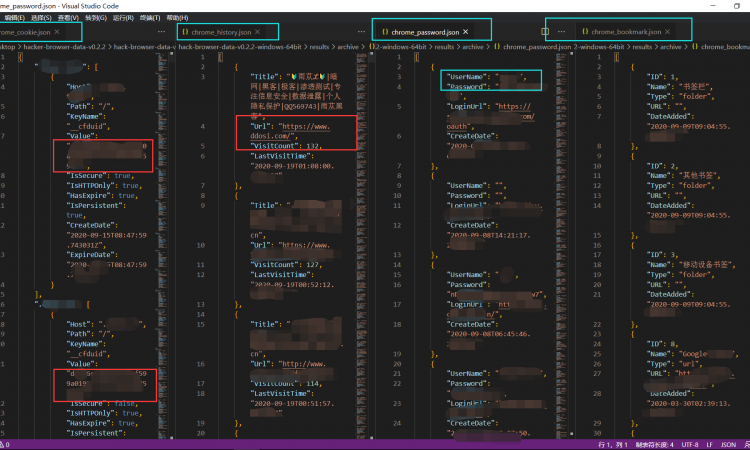The image size is (750, 450).
Task: Click the "Type": "url" line
Action: click(675, 363)
